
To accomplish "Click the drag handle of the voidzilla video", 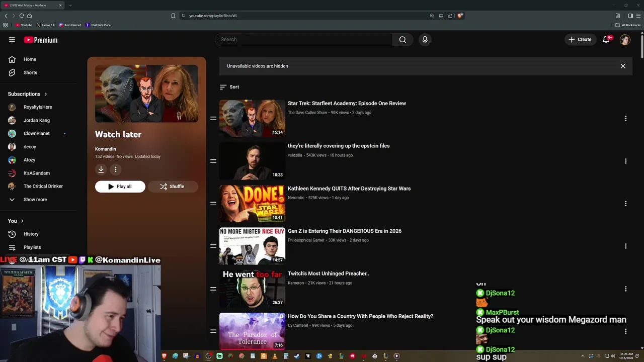I will [213, 161].
